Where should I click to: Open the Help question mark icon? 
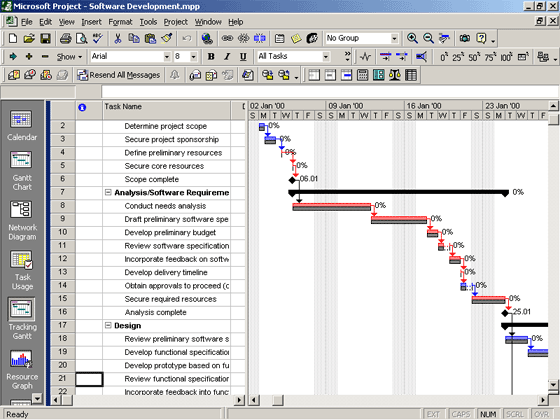point(481,38)
